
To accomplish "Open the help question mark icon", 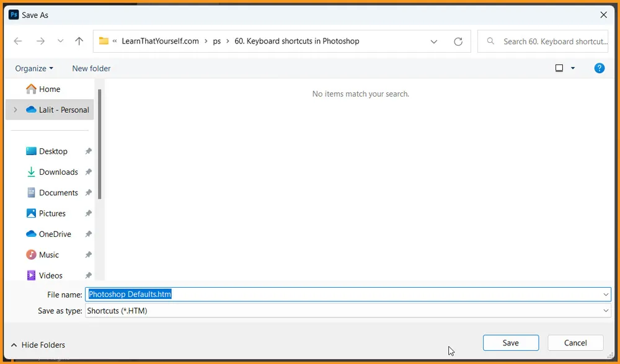I will coord(599,68).
